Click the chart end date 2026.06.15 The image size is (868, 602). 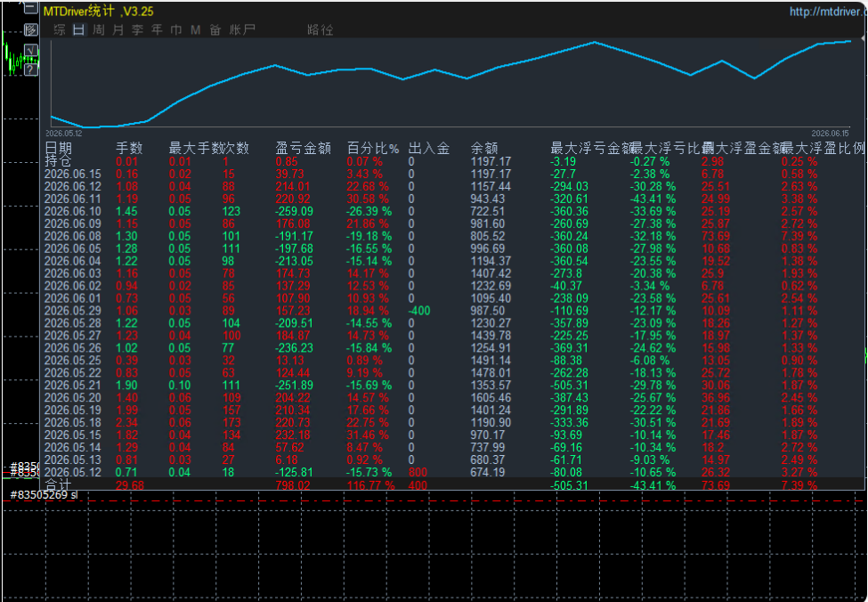pos(830,134)
